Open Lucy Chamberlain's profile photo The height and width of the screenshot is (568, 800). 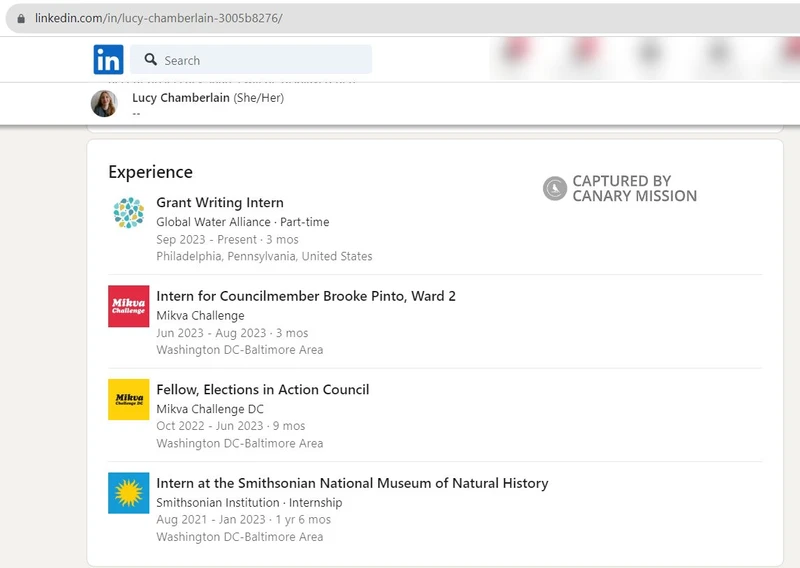104,104
